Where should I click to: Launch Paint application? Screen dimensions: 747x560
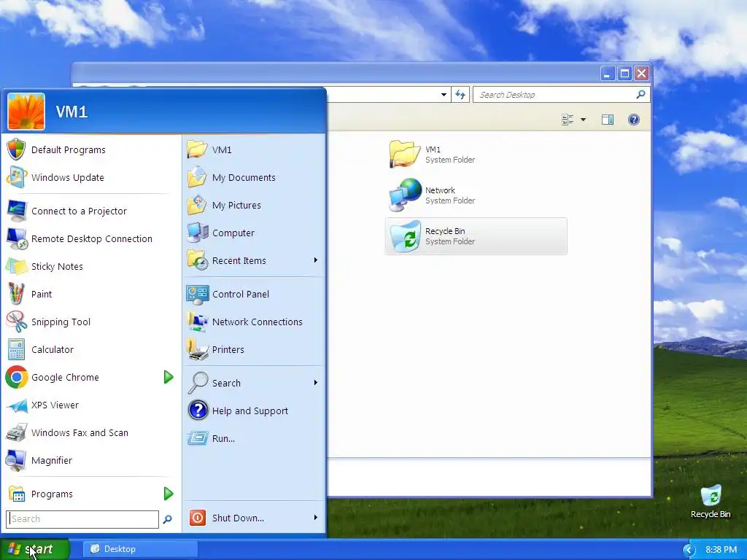point(90,294)
